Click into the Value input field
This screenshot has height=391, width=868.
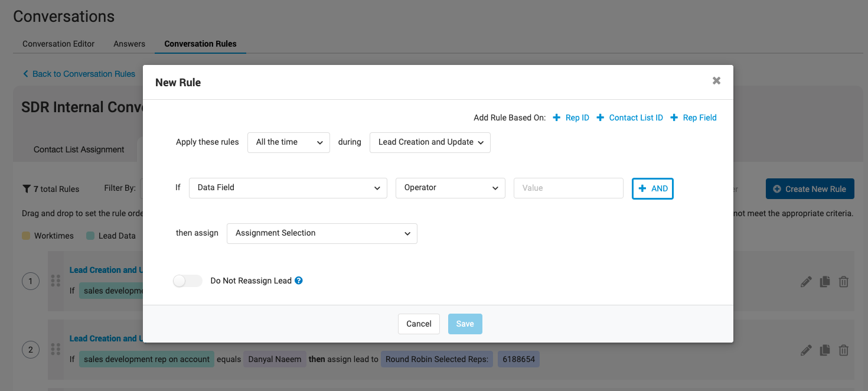(x=568, y=188)
